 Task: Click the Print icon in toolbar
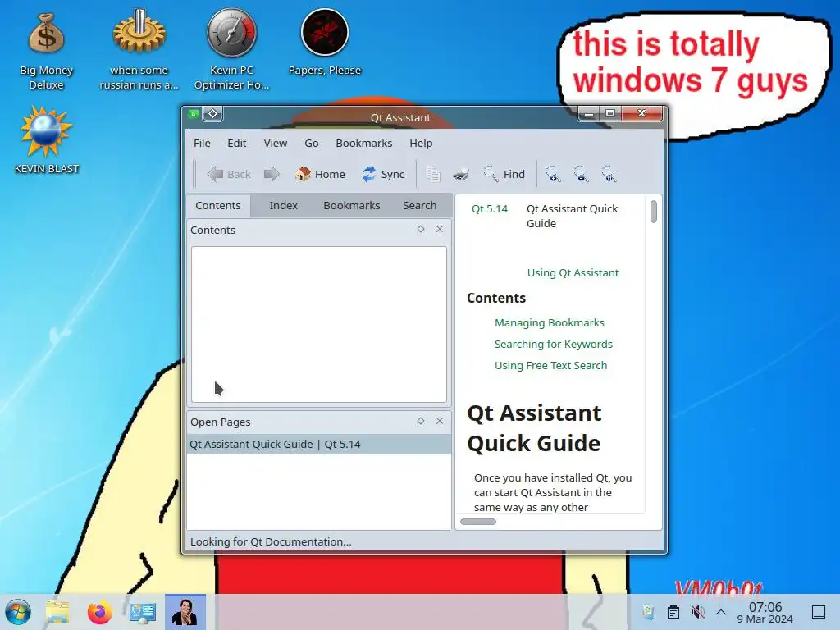(x=461, y=174)
